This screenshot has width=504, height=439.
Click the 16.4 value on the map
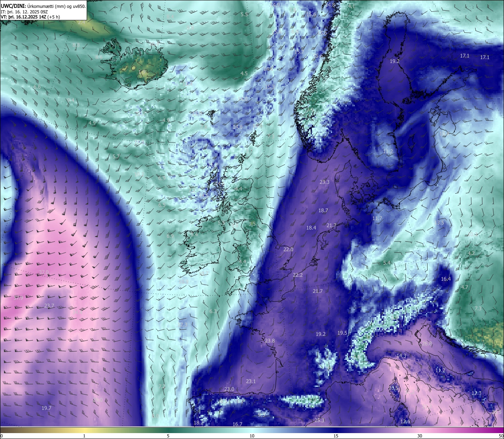pyautogui.click(x=446, y=279)
